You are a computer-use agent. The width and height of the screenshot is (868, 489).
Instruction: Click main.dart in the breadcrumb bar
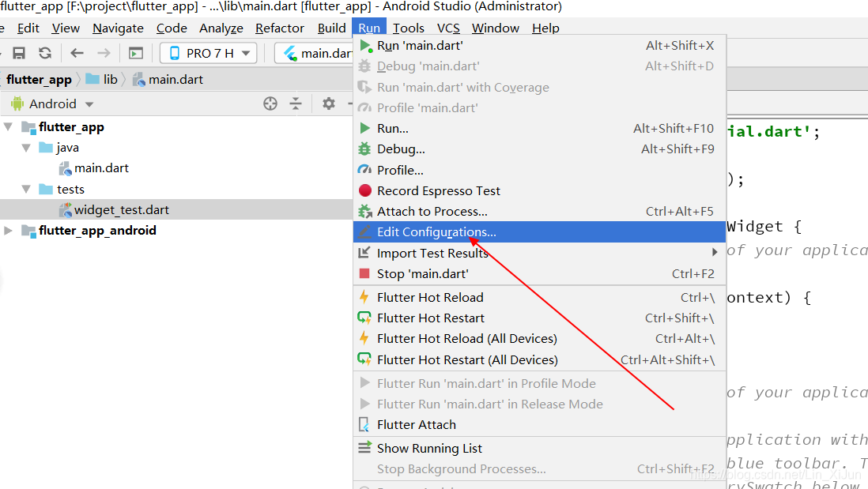tap(168, 80)
